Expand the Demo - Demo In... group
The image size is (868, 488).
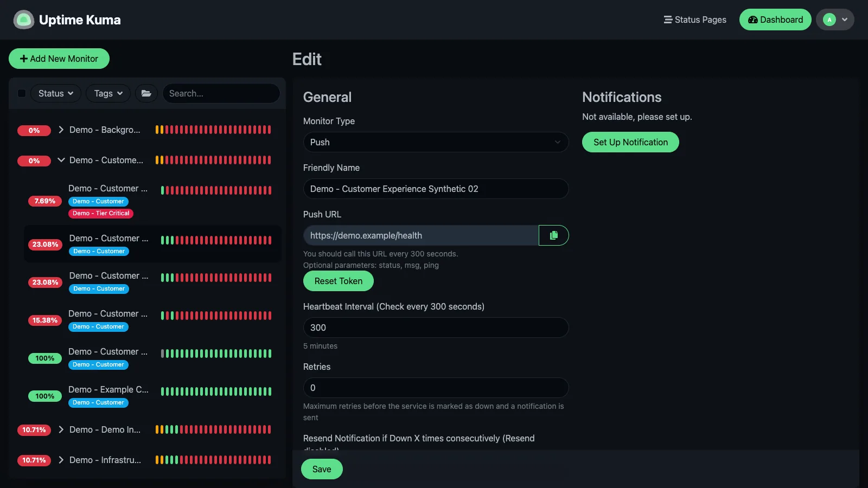[x=61, y=429]
